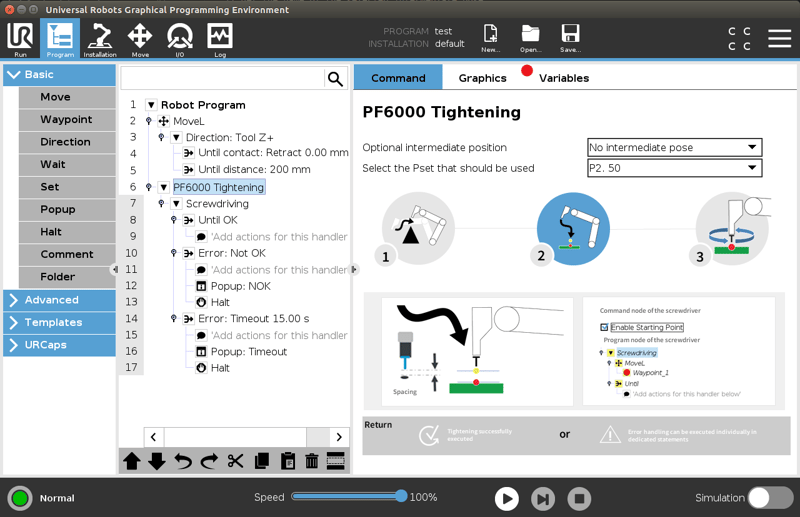800x517 pixels.
Task: Insert a Popup node
Action: tap(67, 209)
